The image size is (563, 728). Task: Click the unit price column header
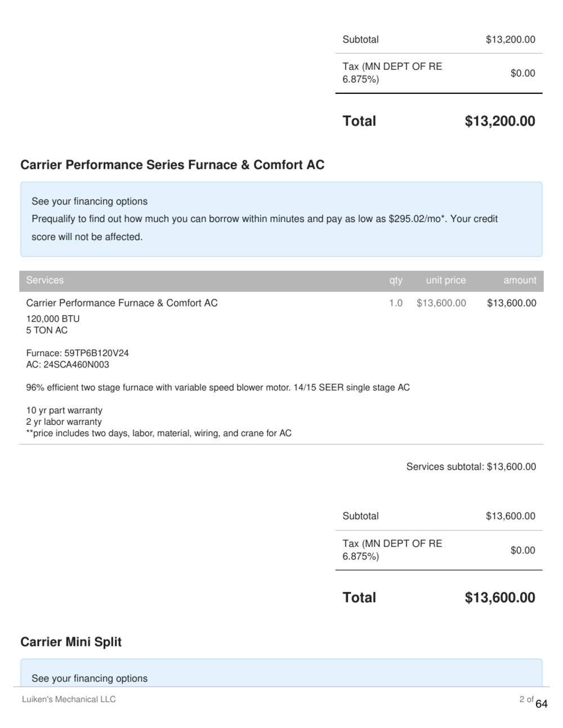coord(446,280)
